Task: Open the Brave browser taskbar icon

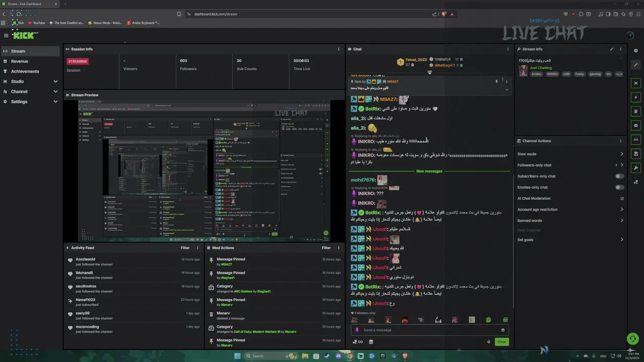Action: 405,356
